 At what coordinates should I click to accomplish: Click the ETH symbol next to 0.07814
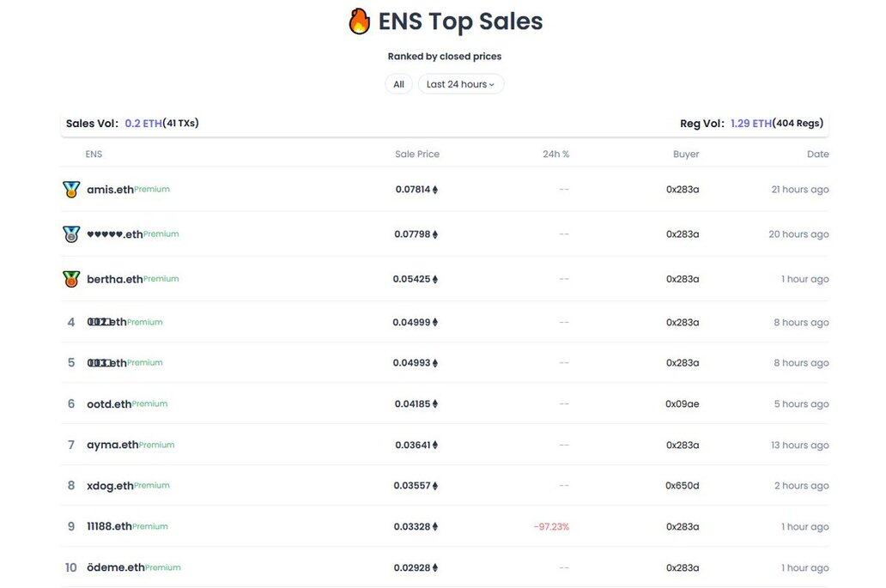(x=435, y=190)
